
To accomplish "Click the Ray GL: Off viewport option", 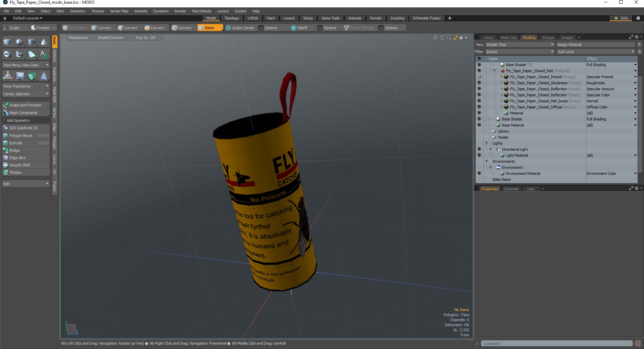I will pos(146,38).
